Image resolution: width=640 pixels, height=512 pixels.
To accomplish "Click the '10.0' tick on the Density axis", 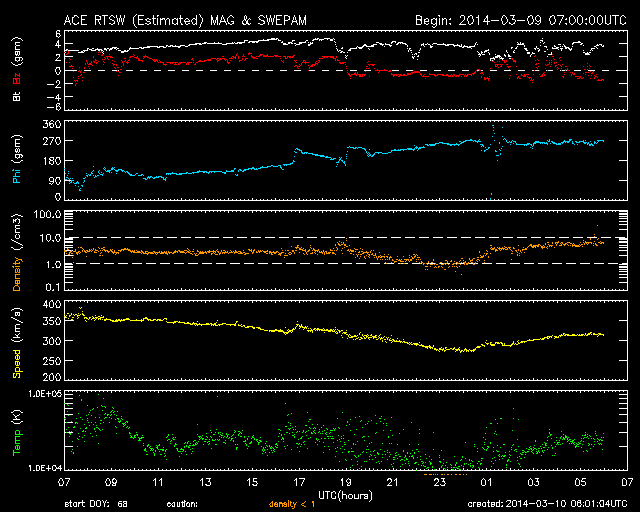I will tap(50, 238).
